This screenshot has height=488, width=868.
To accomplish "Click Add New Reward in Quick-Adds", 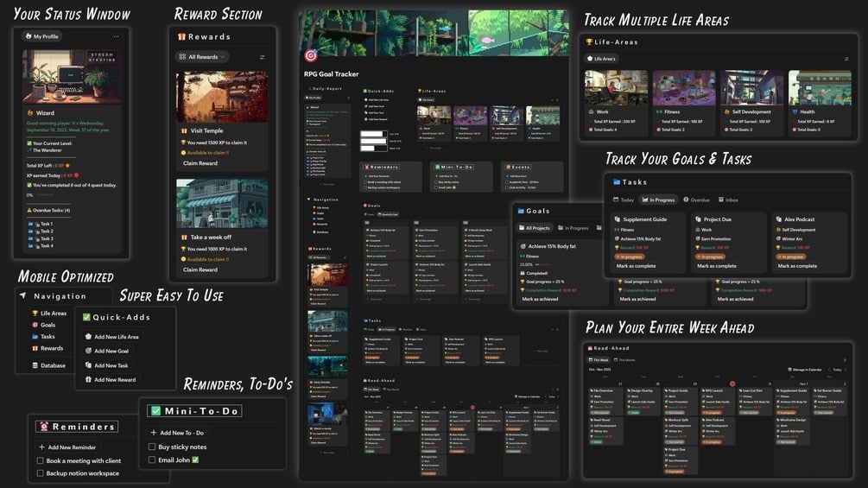I will pyautogui.click(x=111, y=379).
